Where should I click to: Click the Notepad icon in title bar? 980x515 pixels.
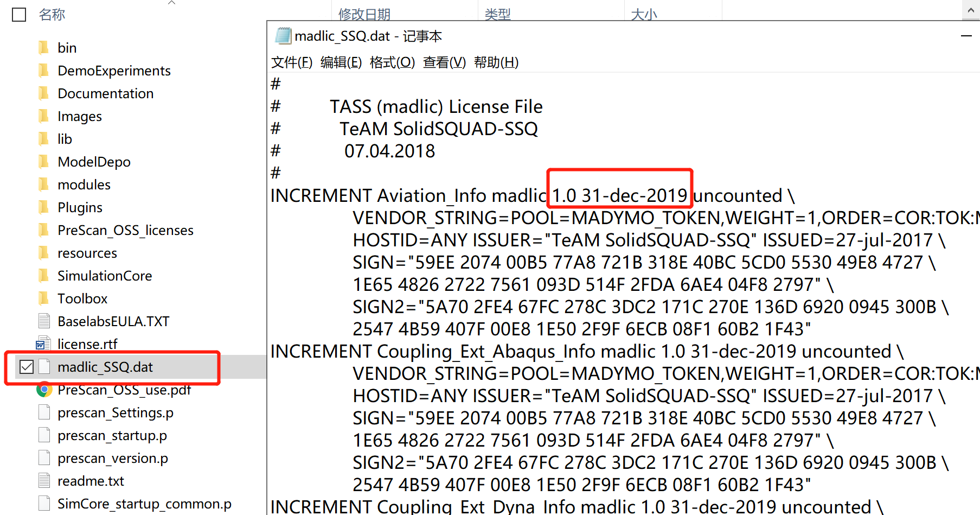283,36
